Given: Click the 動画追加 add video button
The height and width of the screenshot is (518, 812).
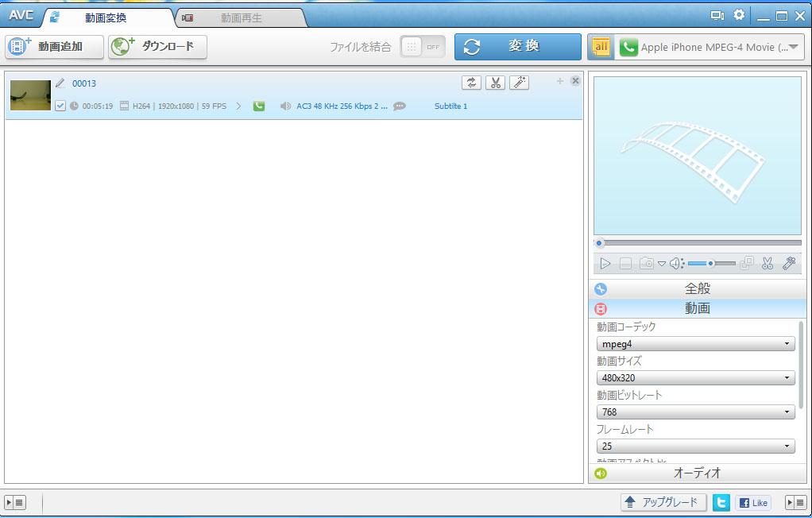Looking at the screenshot, I should coord(54,47).
